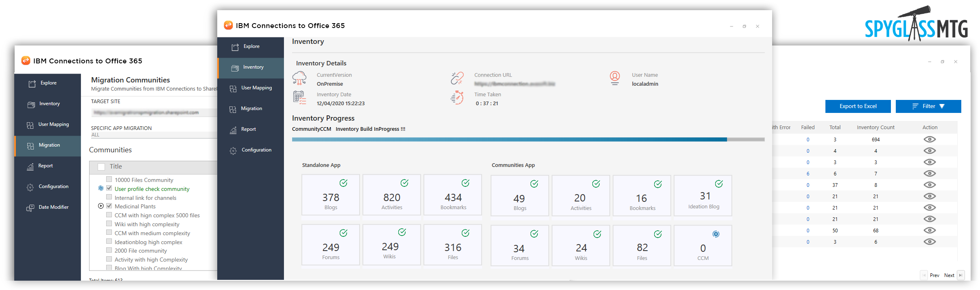Check the Wiki with high complexity checkbox
980x290 pixels.
[109, 223]
